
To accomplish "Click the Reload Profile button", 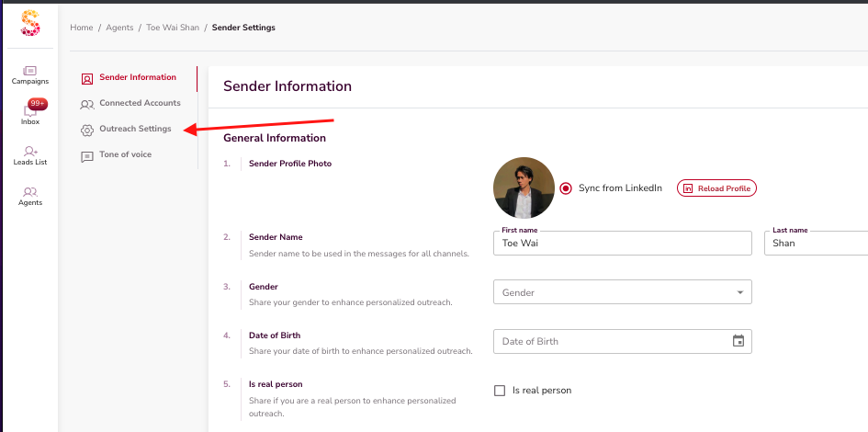I will 716,188.
